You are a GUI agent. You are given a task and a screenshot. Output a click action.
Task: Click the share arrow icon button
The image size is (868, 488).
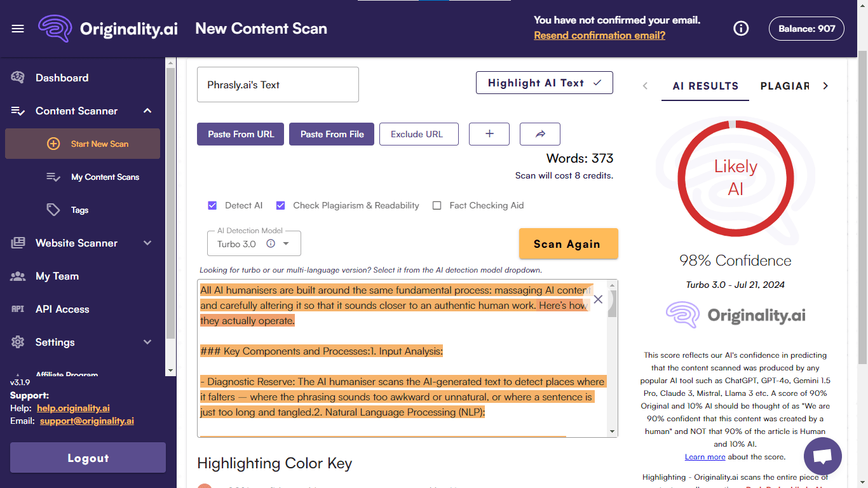coord(540,134)
